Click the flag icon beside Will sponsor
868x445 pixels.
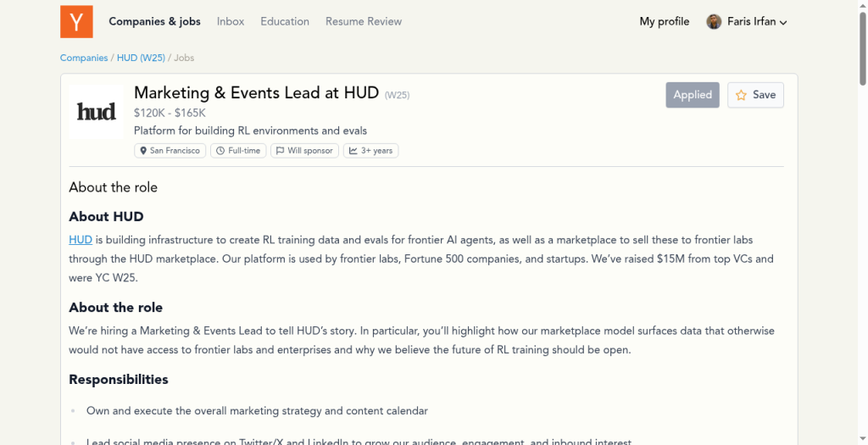click(x=280, y=151)
